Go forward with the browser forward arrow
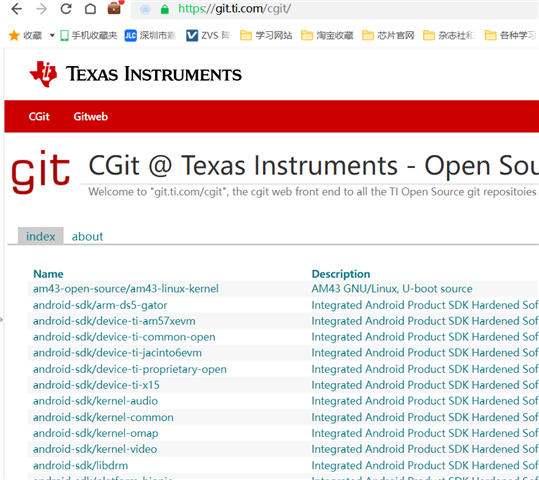This screenshot has width=539, height=480. point(42,9)
